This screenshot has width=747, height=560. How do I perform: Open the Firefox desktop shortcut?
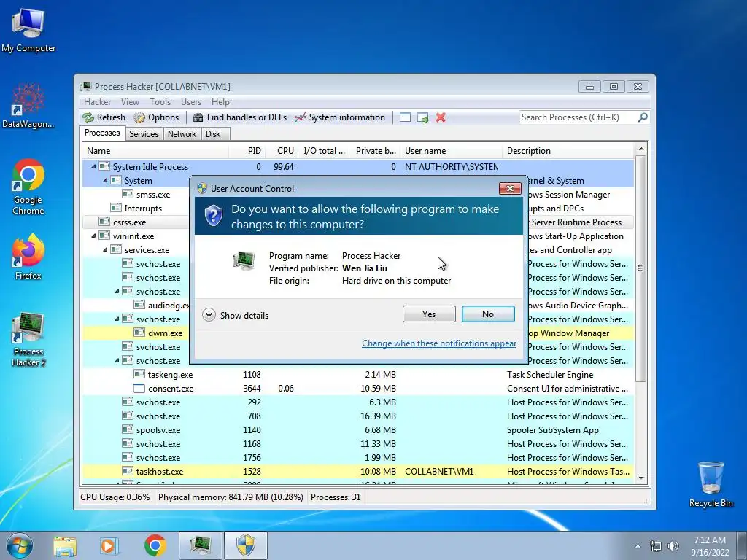[x=28, y=256]
